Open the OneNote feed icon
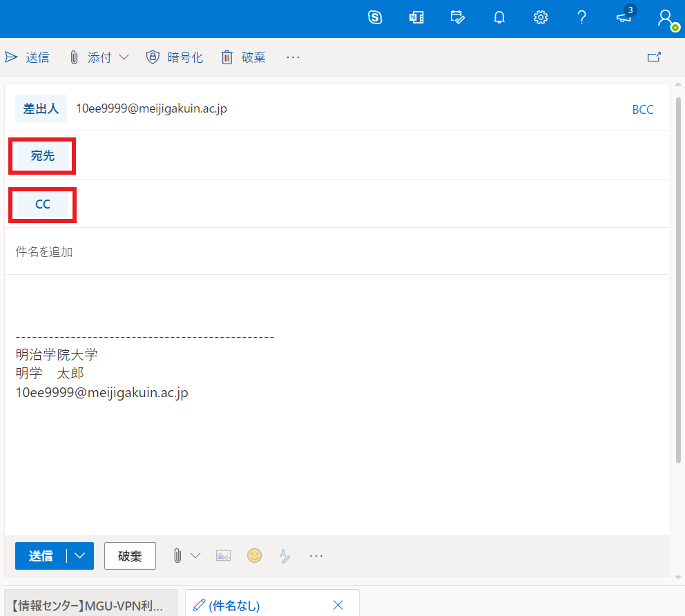685x616 pixels. tap(416, 18)
